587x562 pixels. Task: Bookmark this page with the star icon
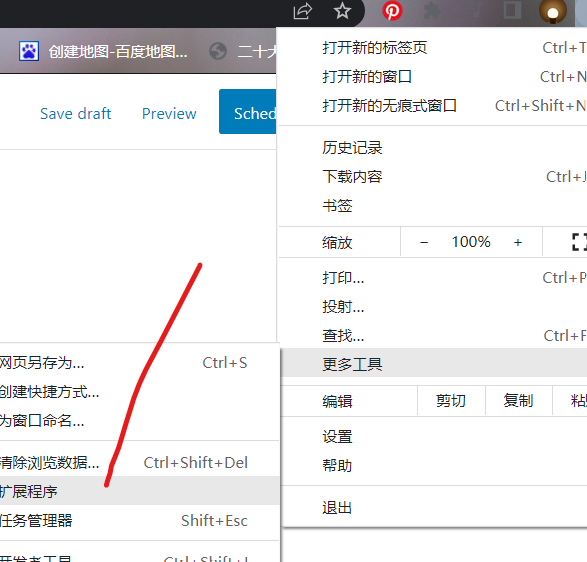[342, 11]
